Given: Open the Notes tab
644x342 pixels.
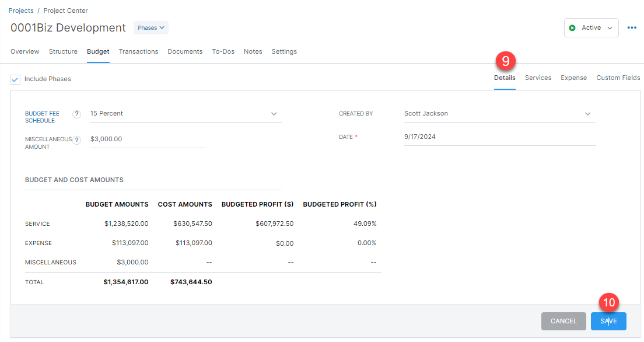Looking at the screenshot, I should click(x=253, y=51).
